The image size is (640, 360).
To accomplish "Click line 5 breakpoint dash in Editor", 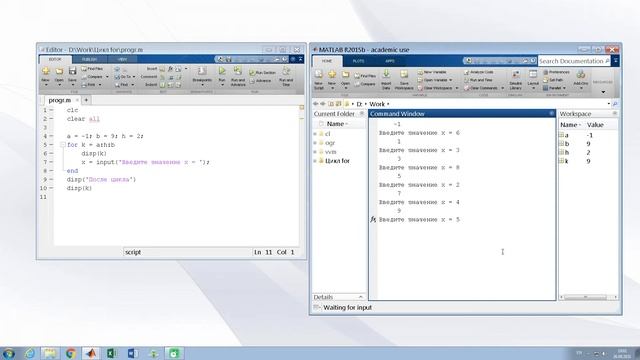I will 51,144.
